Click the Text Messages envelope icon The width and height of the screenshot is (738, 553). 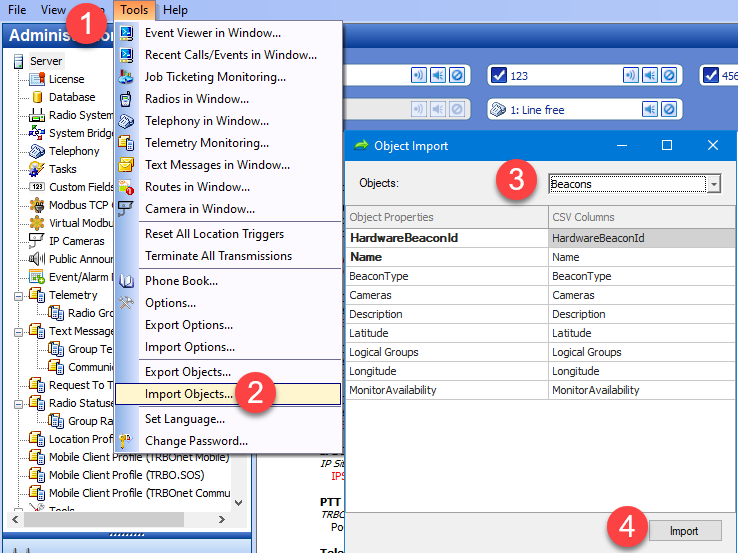pos(127,165)
